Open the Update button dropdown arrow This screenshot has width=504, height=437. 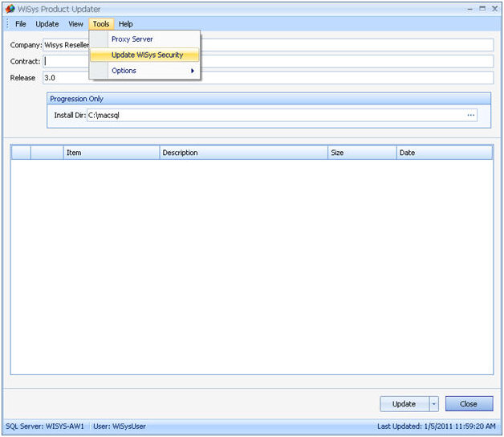[434, 404]
